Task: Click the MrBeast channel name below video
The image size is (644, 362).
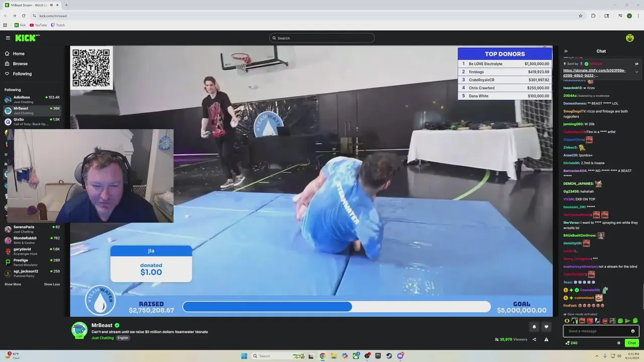Action: tap(102, 325)
